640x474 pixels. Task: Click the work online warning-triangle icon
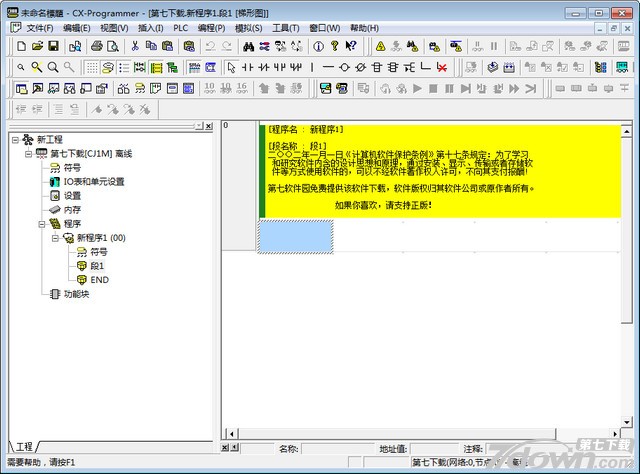point(380,46)
